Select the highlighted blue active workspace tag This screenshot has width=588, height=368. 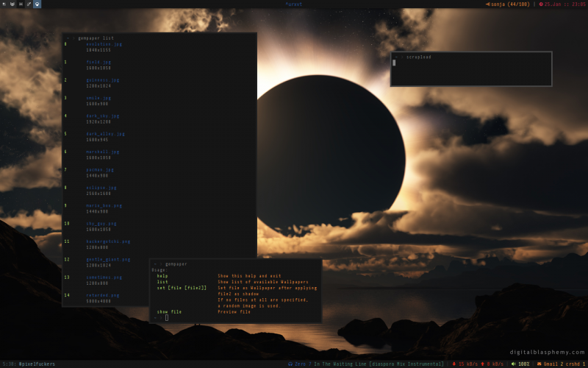tap(37, 4)
